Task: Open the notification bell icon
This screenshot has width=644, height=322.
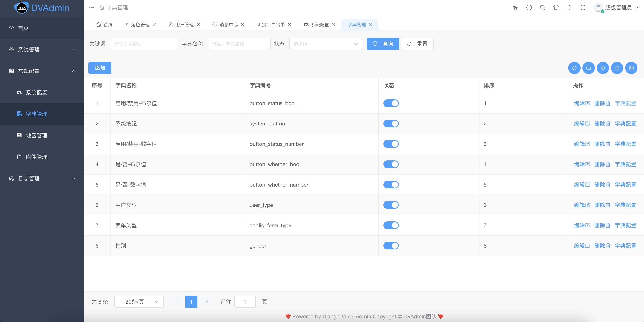Action: click(569, 7)
